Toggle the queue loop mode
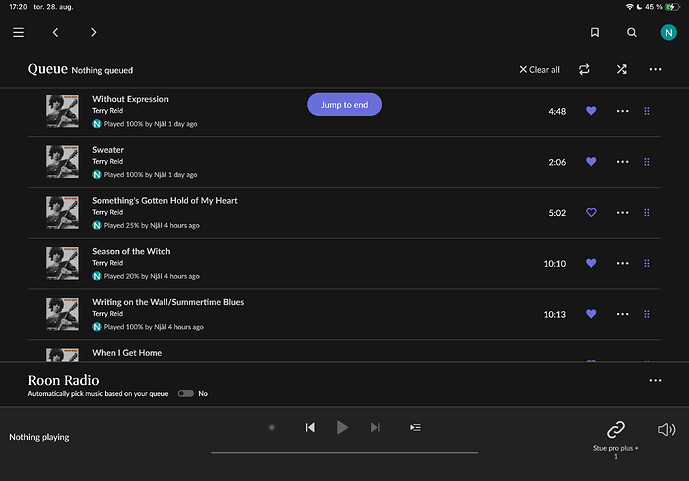The image size is (689, 481). (584, 69)
